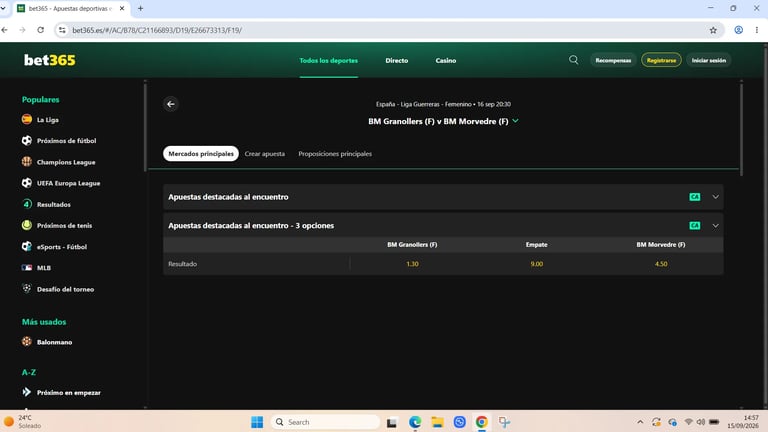Select the Todos los deportes tab

tap(329, 60)
